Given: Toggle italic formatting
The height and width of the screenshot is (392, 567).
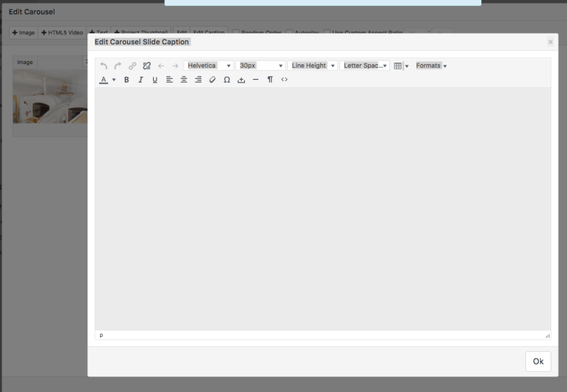Looking at the screenshot, I should (140, 80).
